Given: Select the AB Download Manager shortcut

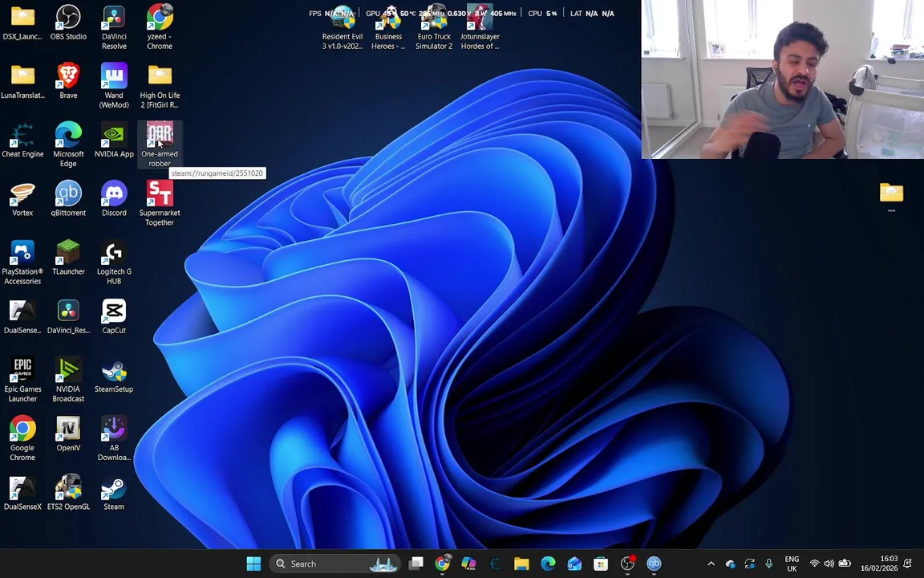Looking at the screenshot, I should click(114, 439).
